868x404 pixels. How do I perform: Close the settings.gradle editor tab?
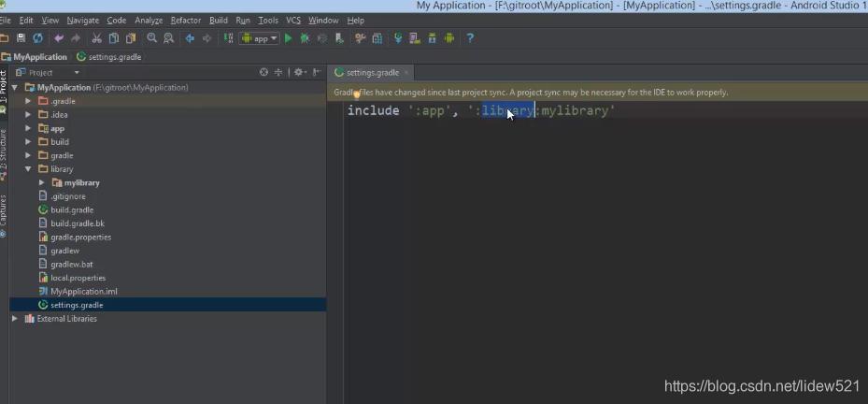point(406,73)
